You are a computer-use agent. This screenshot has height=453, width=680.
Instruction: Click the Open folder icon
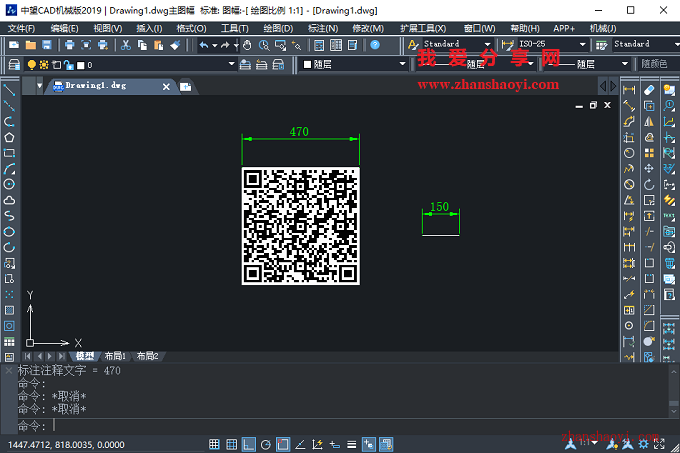coord(30,45)
